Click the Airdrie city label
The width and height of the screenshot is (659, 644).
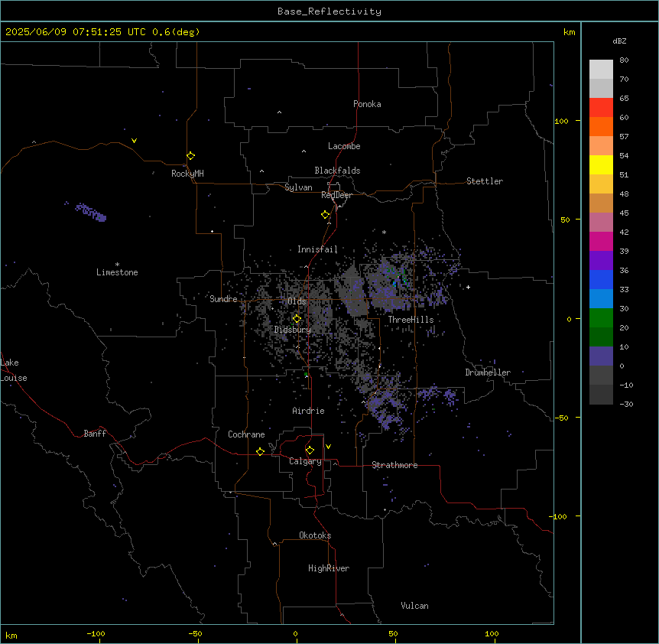coord(308,411)
